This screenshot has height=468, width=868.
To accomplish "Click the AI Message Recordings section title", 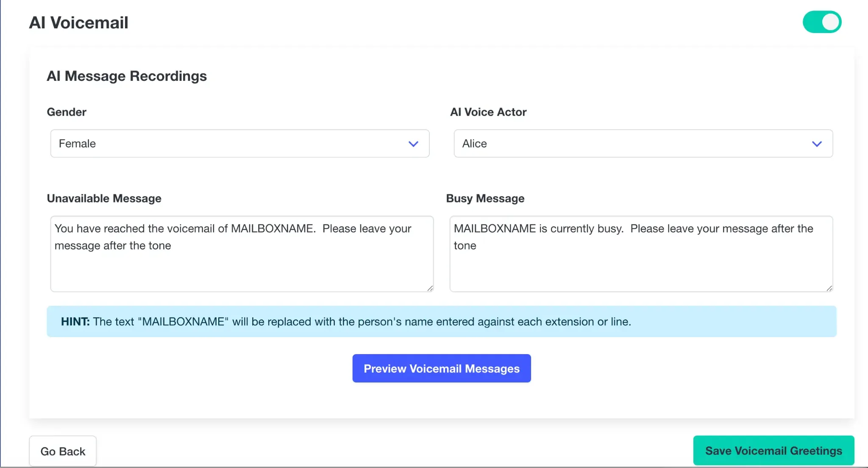I will pos(127,76).
